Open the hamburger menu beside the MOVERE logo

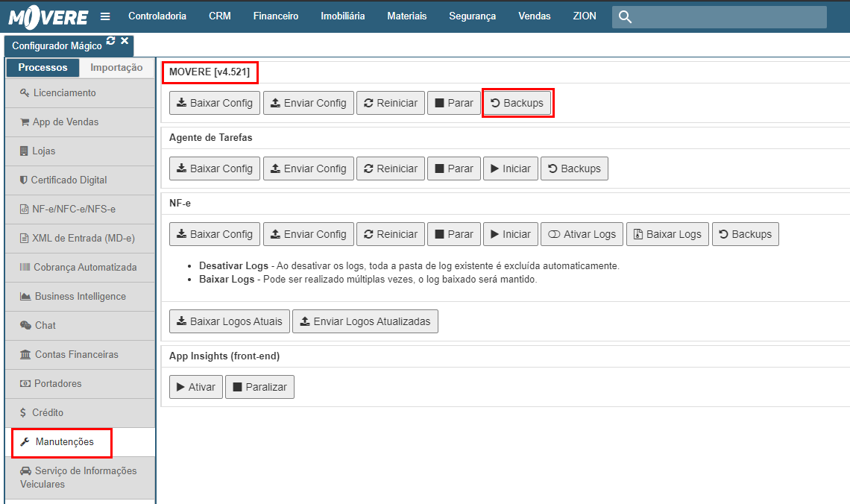pyautogui.click(x=105, y=16)
